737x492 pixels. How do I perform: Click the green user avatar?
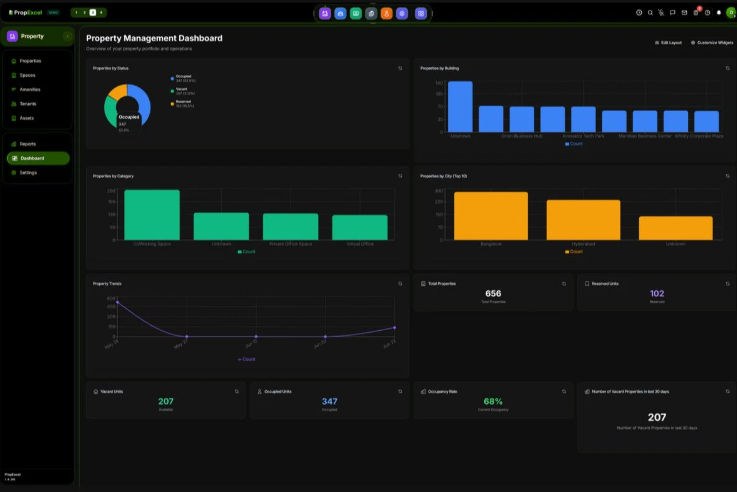coord(730,13)
